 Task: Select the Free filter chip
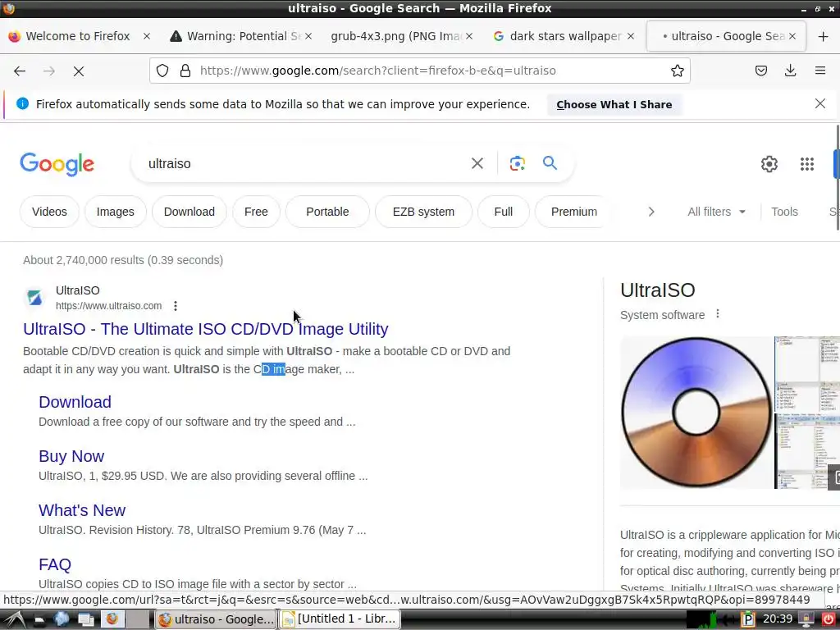[256, 212]
